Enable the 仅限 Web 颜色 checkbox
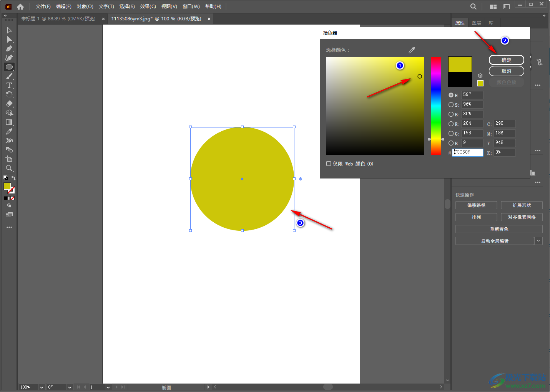550x392 pixels. tap(329, 164)
